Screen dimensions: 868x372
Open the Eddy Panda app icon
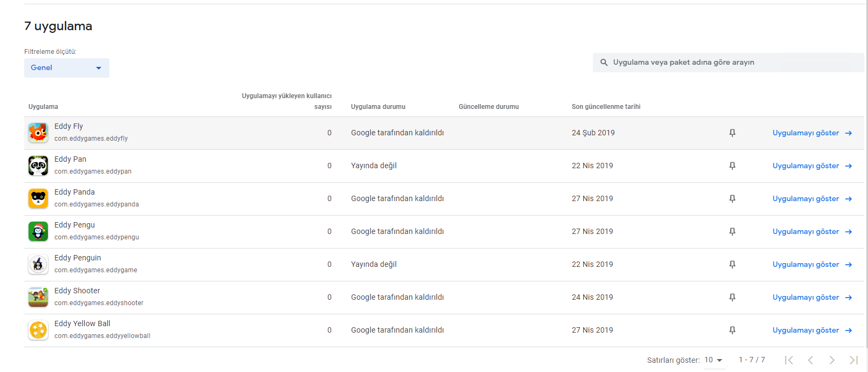point(38,198)
